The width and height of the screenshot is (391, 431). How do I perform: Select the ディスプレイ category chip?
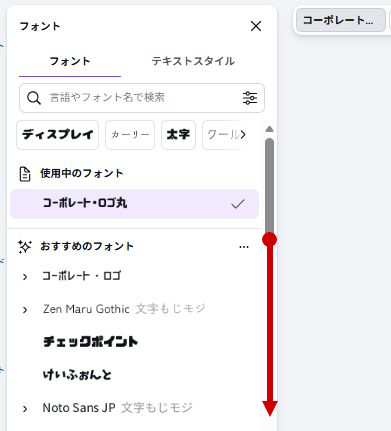tap(58, 135)
